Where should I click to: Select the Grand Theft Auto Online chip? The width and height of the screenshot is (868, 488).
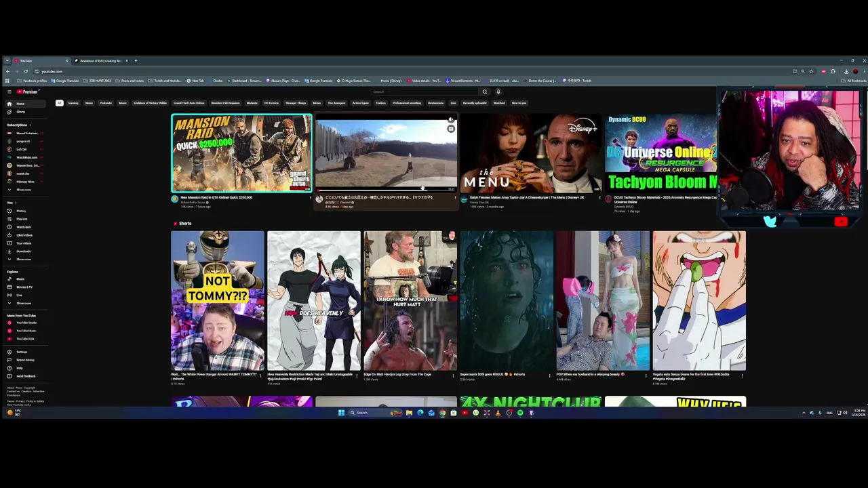[189, 103]
